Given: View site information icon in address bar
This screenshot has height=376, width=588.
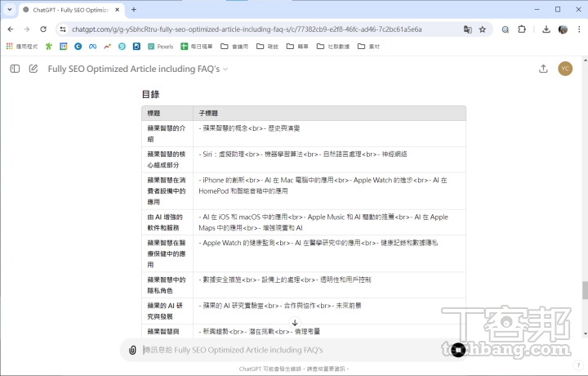Looking at the screenshot, I should (x=63, y=29).
